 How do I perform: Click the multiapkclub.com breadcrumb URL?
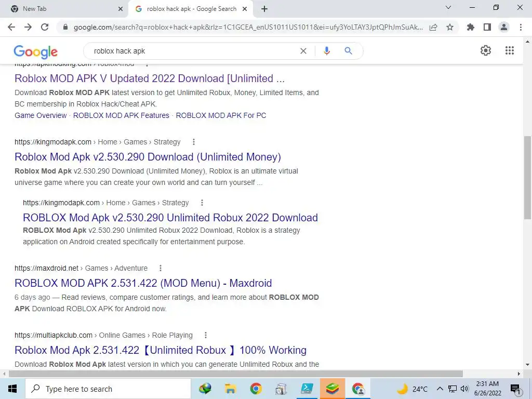coord(54,335)
